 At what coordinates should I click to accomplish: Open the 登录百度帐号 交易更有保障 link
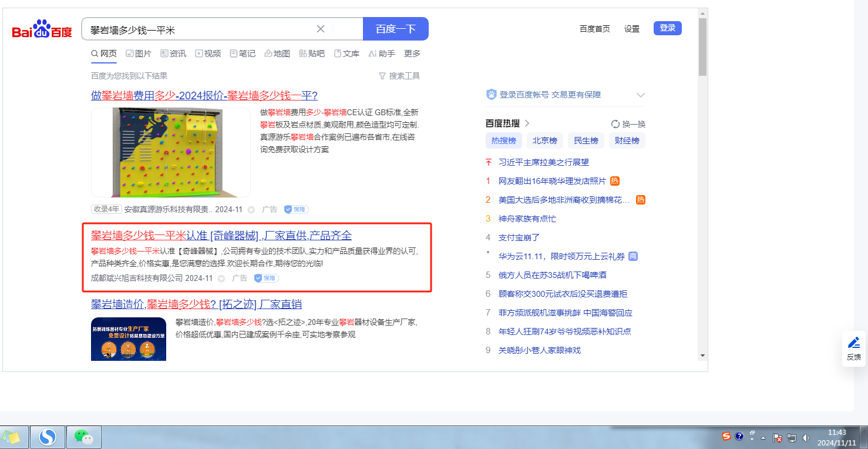pos(550,95)
